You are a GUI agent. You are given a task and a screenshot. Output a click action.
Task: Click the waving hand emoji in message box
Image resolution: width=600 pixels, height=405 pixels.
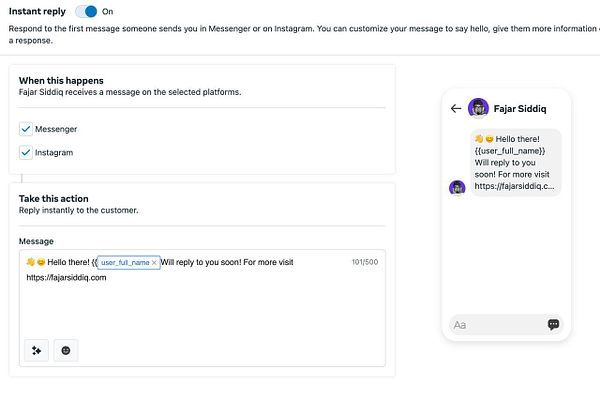[x=31, y=262]
